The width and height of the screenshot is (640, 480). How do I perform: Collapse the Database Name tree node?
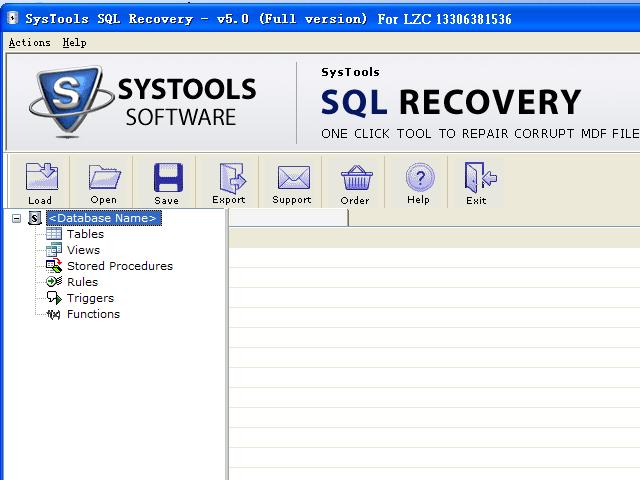(16, 219)
